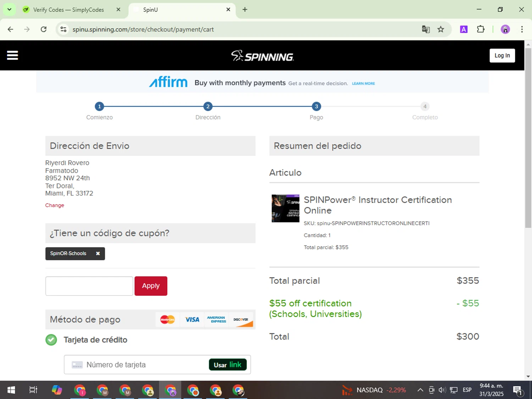The width and height of the screenshot is (532, 399).
Task: Click the Change address link
Action: point(55,205)
